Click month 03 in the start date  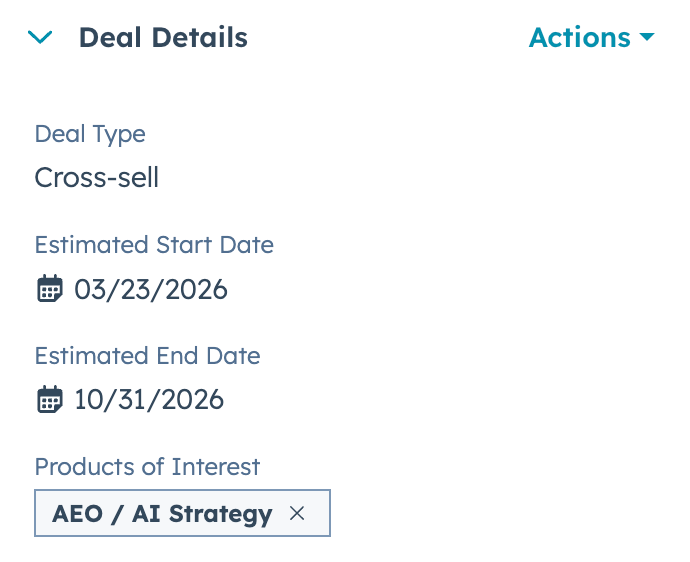click(x=90, y=290)
